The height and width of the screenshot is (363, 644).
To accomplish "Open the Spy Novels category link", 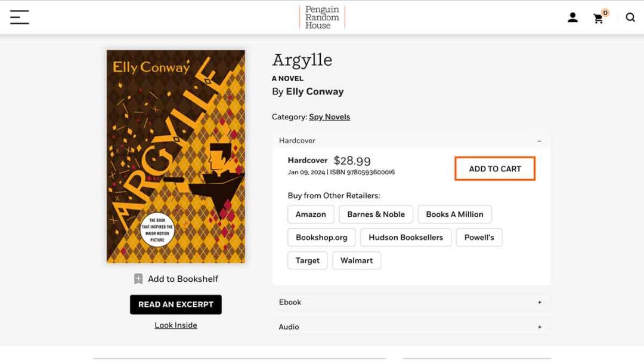I will point(329,117).
